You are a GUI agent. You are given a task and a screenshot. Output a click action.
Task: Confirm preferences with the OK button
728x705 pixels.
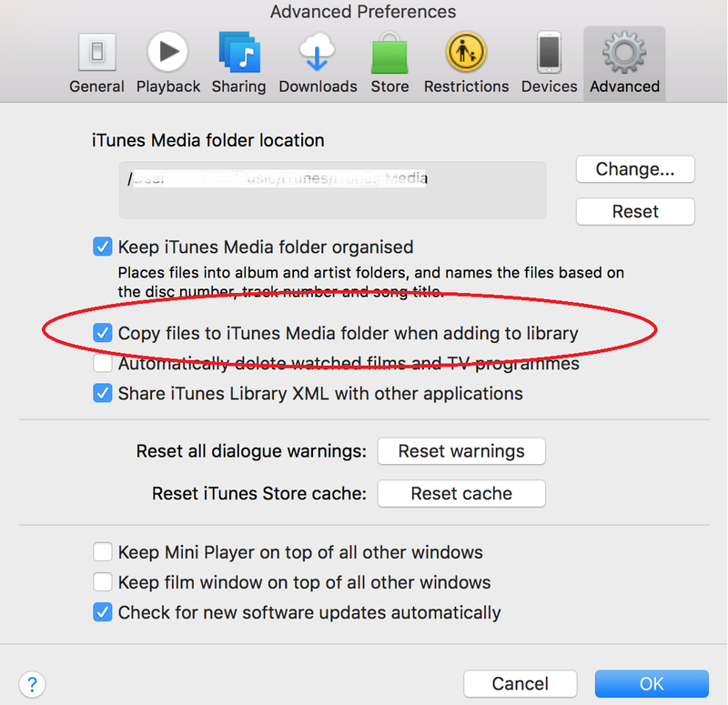[652, 684]
